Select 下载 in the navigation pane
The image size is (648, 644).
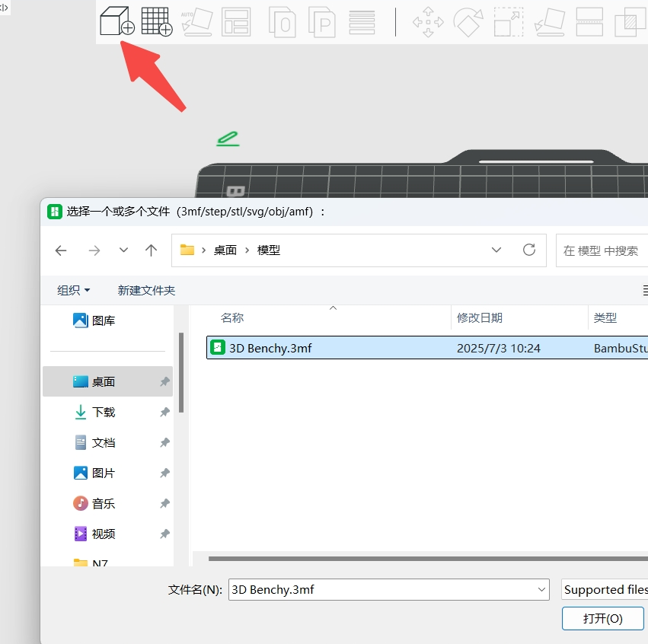104,412
